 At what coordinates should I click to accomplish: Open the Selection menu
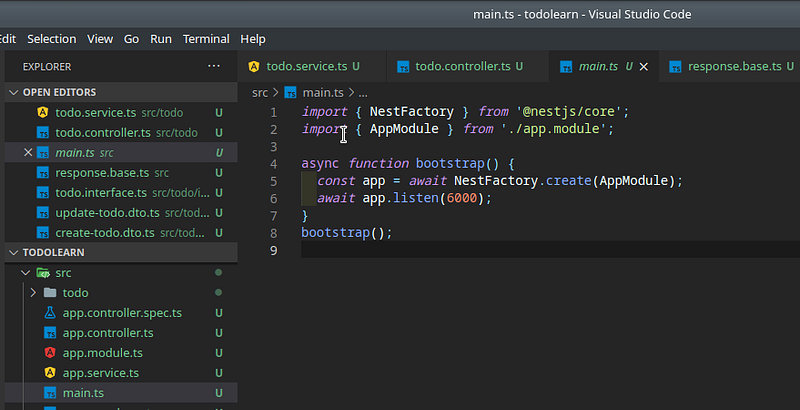[52, 39]
